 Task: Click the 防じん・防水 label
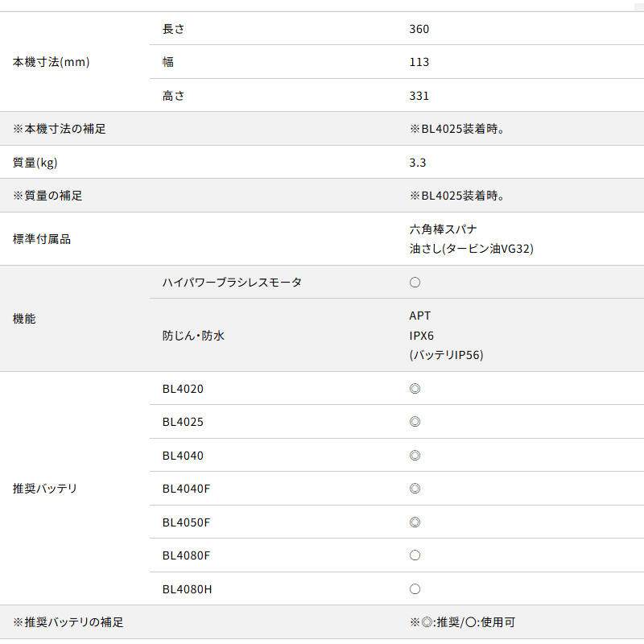click(x=193, y=336)
